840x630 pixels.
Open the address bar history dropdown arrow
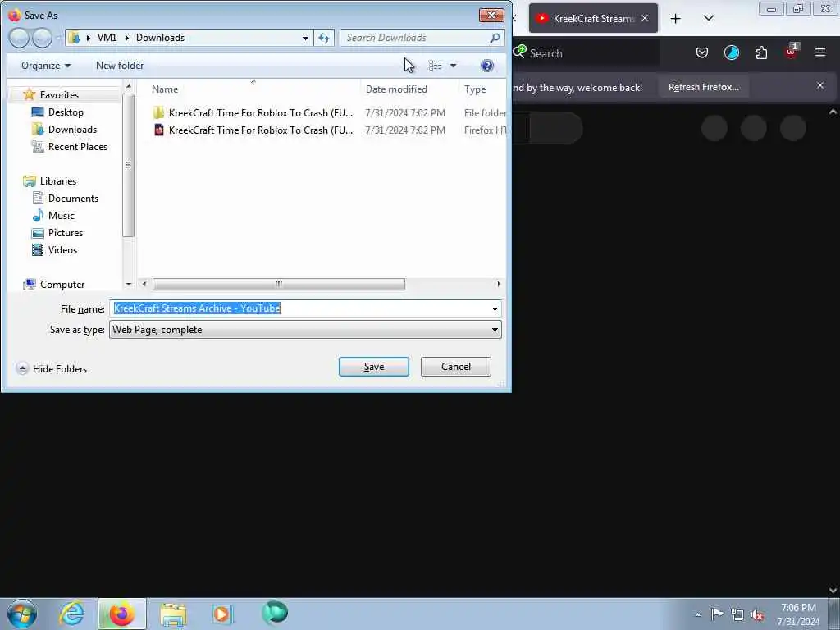(305, 38)
